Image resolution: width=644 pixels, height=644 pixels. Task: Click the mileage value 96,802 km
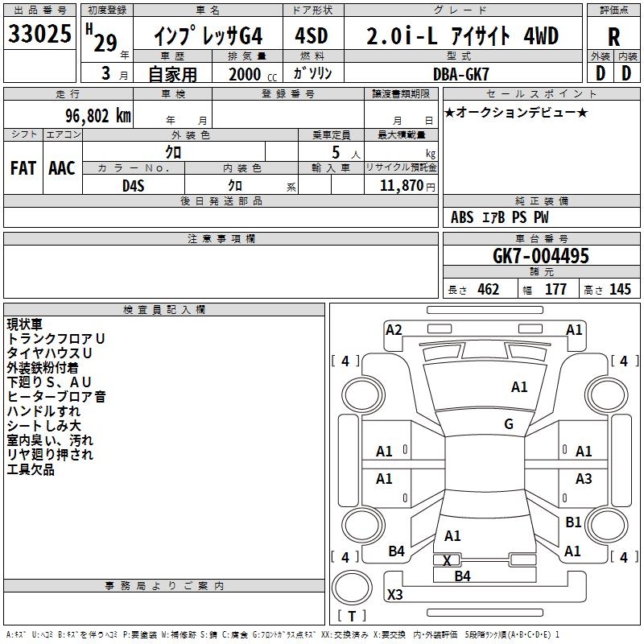[98, 116]
